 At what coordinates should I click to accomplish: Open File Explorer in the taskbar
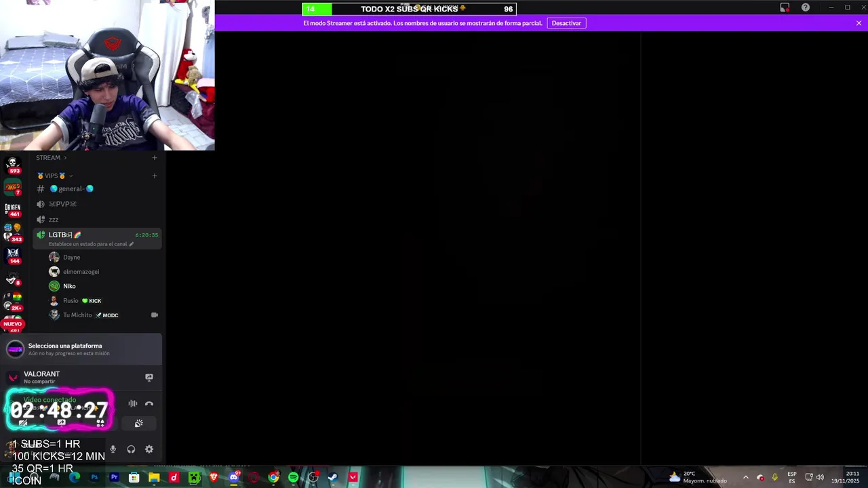(154, 477)
